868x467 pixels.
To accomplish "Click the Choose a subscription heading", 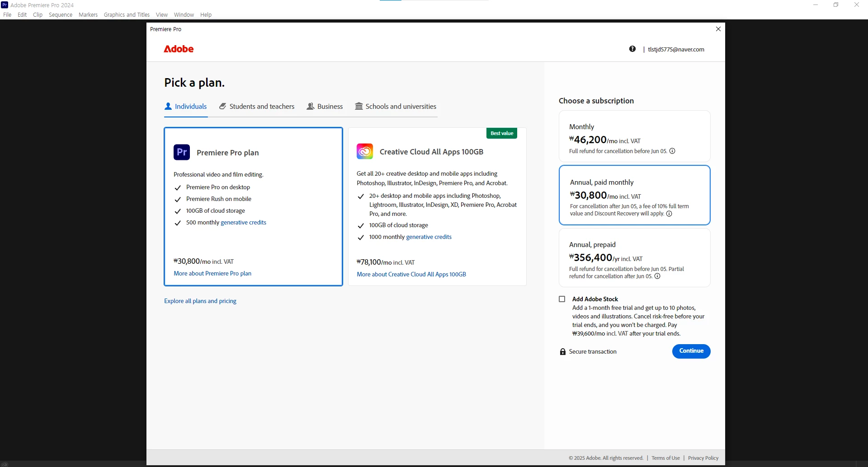I will [596, 101].
